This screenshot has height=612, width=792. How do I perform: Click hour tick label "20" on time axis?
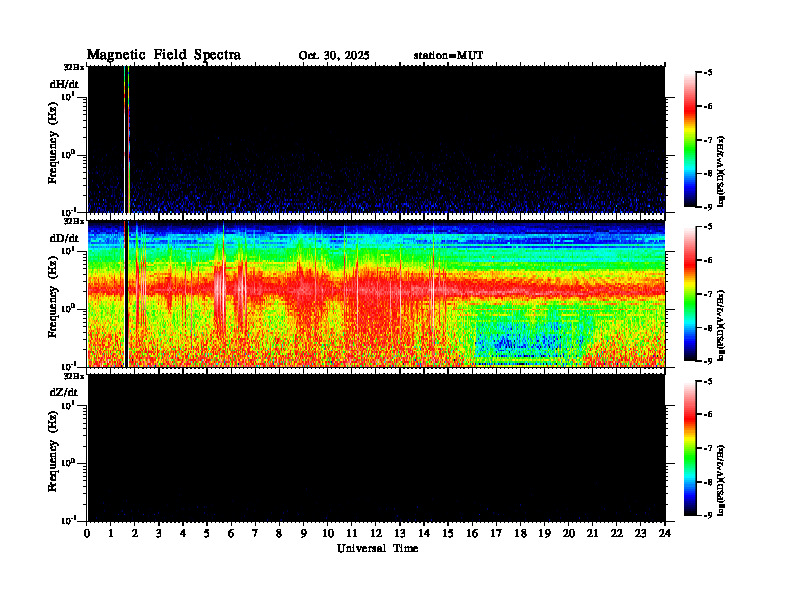click(x=569, y=534)
